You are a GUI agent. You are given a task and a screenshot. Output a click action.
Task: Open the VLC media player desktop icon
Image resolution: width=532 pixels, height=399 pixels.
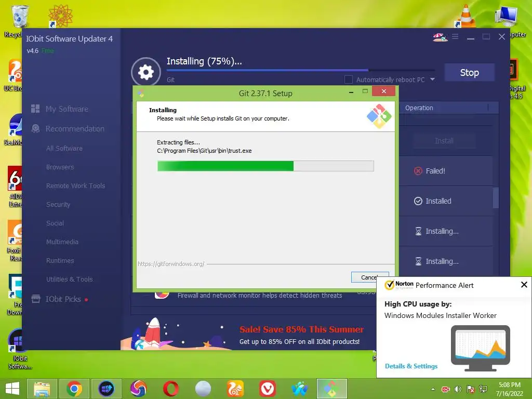465,16
